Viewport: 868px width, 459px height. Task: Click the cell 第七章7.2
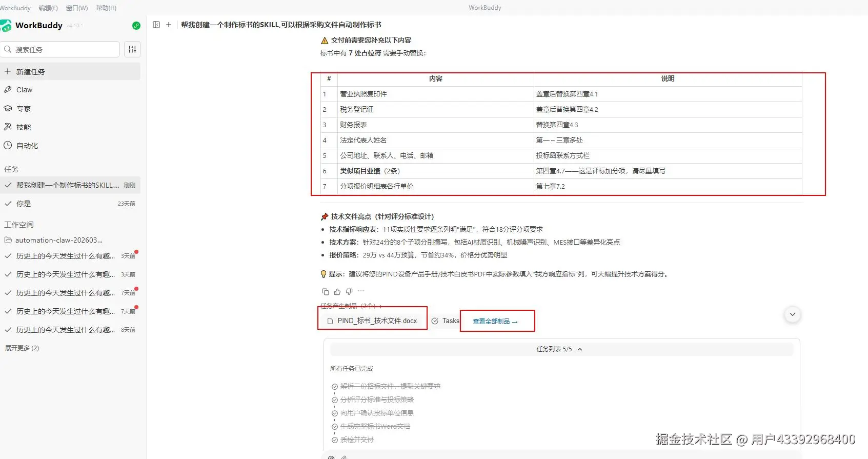pyautogui.click(x=668, y=186)
